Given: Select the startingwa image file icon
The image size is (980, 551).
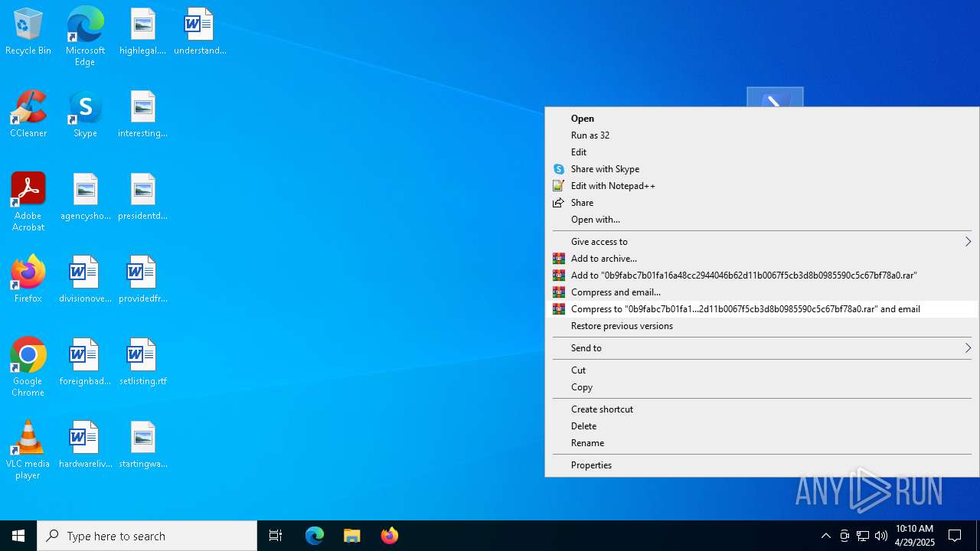Looking at the screenshot, I should 142,445.
